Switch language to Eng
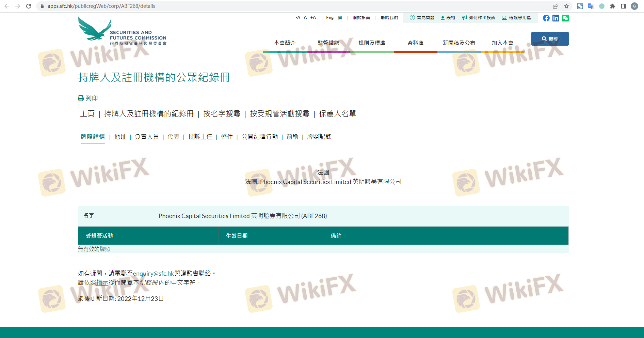The width and height of the screenshot is (644, 338). (x=330, y=18)
